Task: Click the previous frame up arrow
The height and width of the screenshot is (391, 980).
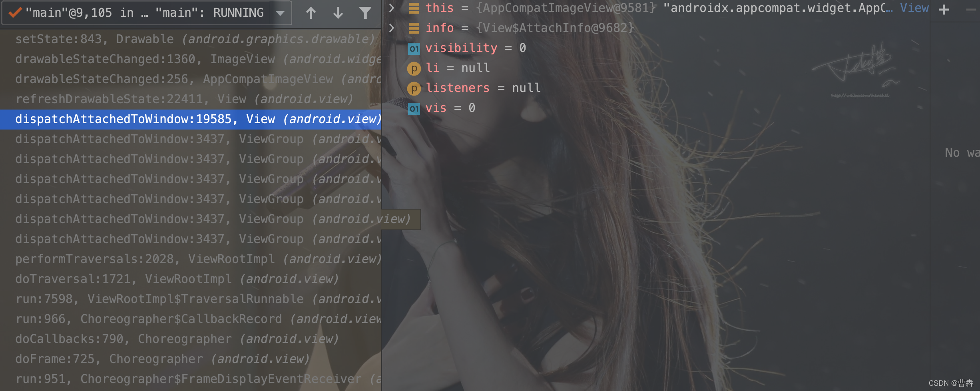Action: [x=311, y=13]
